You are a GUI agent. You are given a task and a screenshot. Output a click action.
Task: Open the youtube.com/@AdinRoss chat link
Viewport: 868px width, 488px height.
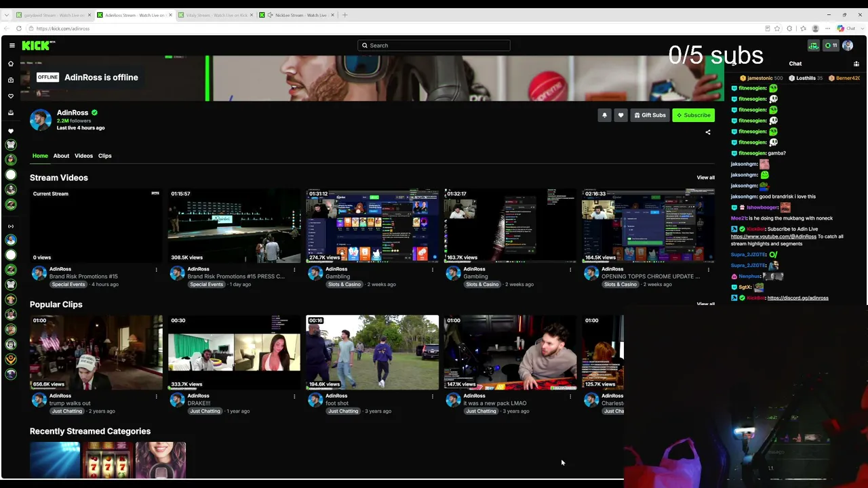(773, 237)
